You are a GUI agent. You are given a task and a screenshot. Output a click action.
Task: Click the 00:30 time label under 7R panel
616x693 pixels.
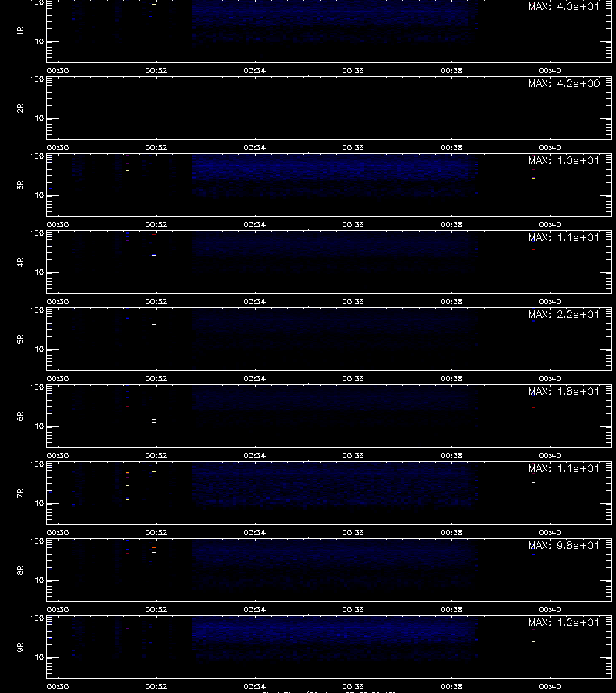click(x=58, y=532)
